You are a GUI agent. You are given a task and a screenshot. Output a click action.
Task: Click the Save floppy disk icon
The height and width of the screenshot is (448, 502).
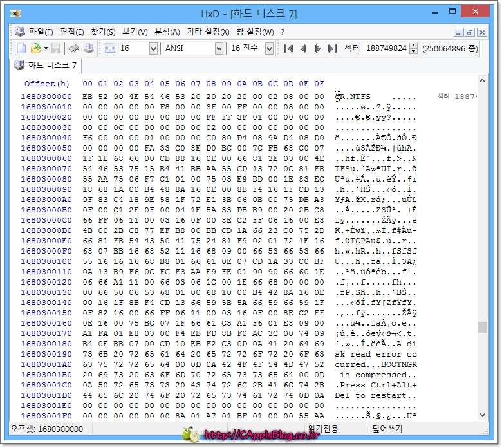56,48
